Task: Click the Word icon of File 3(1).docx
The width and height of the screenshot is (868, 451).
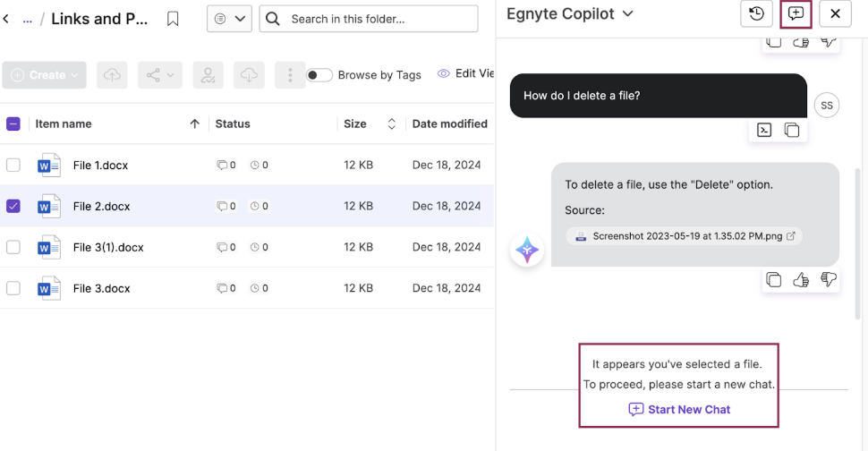Action: 48,247
